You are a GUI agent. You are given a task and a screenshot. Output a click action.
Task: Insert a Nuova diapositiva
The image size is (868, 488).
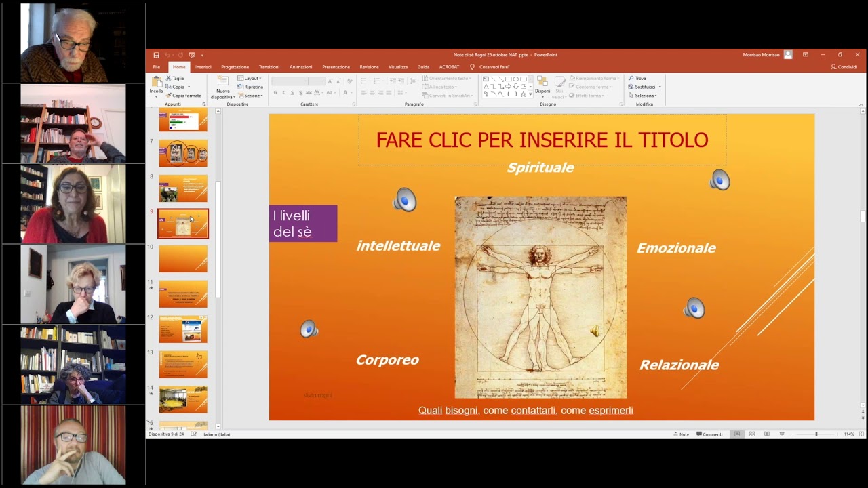pos(222,87)
